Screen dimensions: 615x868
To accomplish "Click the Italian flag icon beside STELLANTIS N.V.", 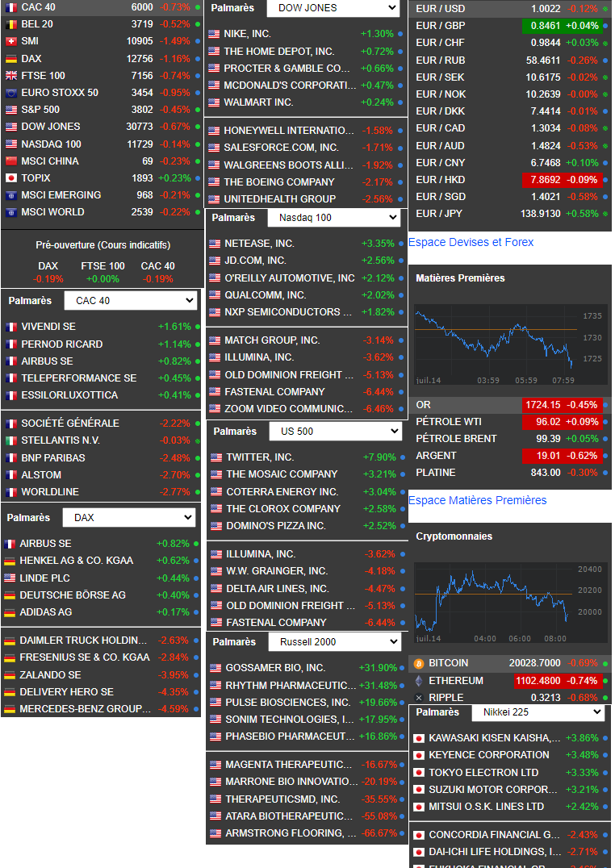I will 11,440.
